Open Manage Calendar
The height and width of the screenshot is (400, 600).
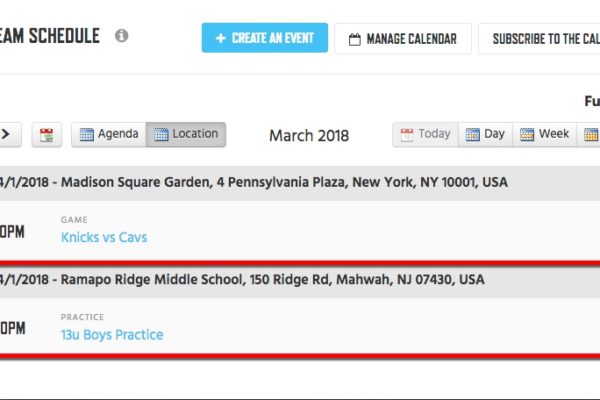pos(403,39)
